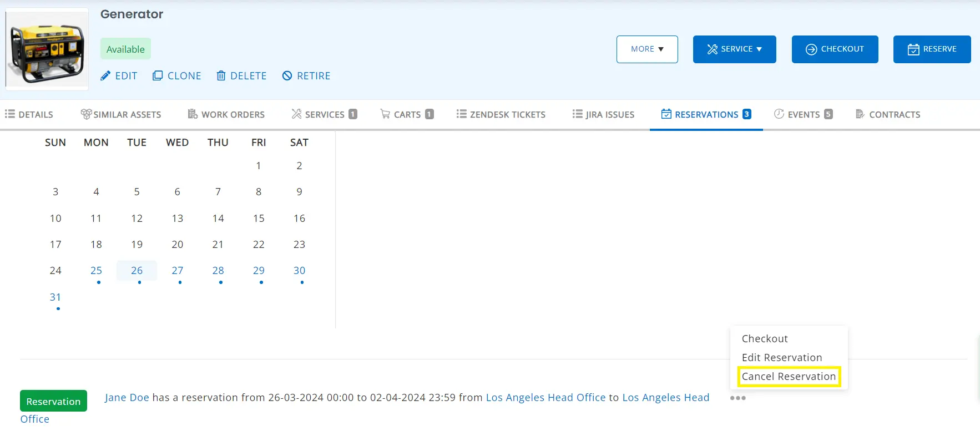Viewport: 980px width, 431px height.
Task: Select day 26 on the calendar
Action: tap(137, 271)
